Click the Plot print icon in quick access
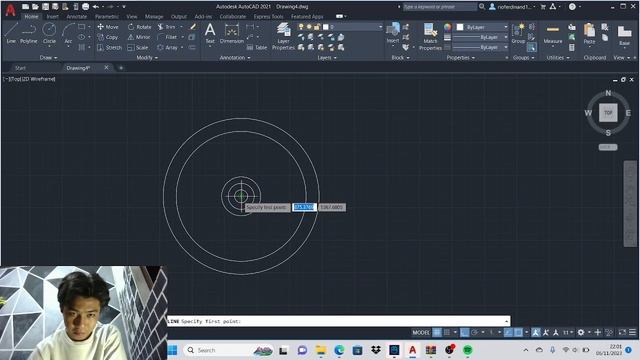Image resolution: width=640 pixels, height=360 pixels. point(85,7)
